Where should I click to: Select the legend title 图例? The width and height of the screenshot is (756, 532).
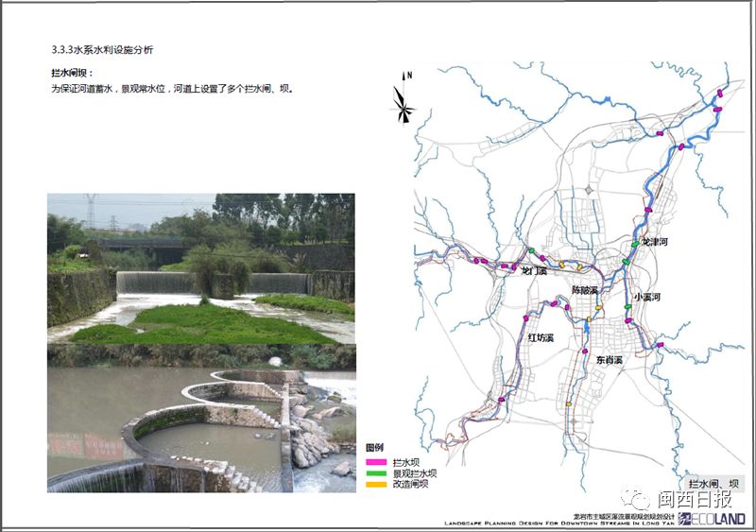(x=374, y=448)
